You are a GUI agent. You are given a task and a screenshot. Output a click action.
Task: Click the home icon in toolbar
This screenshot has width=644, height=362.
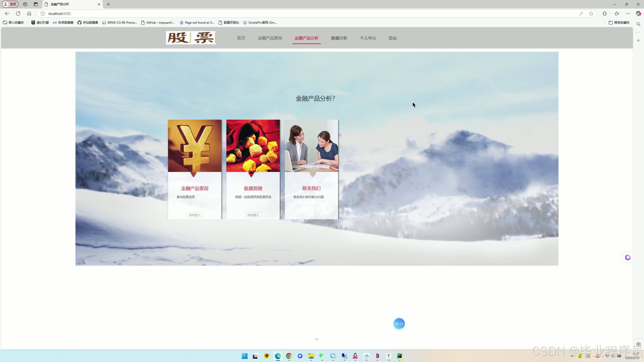point(29,14)
